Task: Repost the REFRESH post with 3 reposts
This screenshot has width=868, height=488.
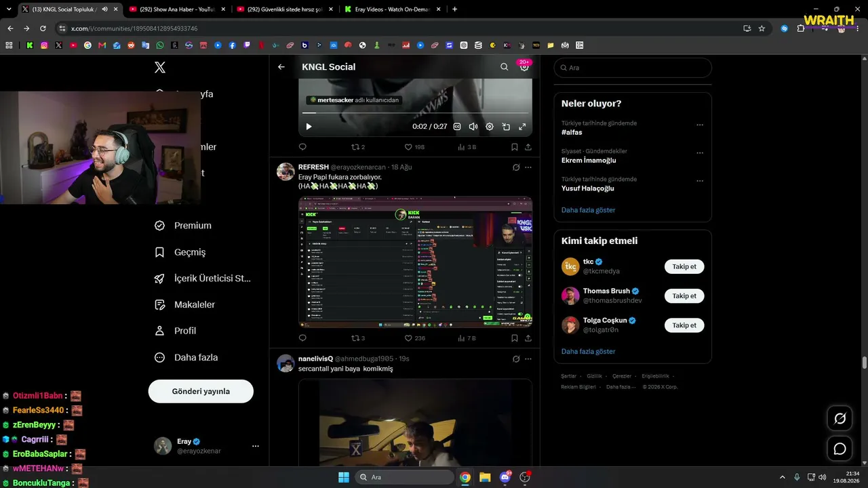Action: (357, 338)
